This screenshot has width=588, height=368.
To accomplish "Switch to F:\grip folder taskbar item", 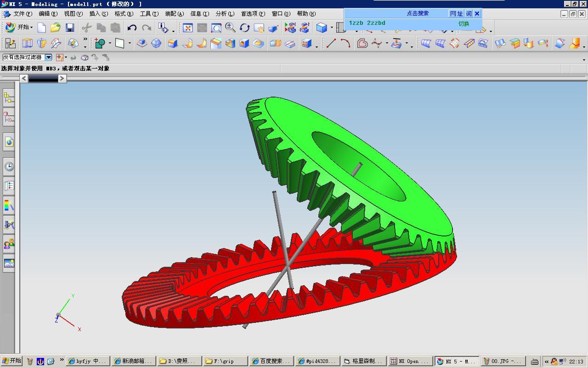I will [x=226, y=361].
